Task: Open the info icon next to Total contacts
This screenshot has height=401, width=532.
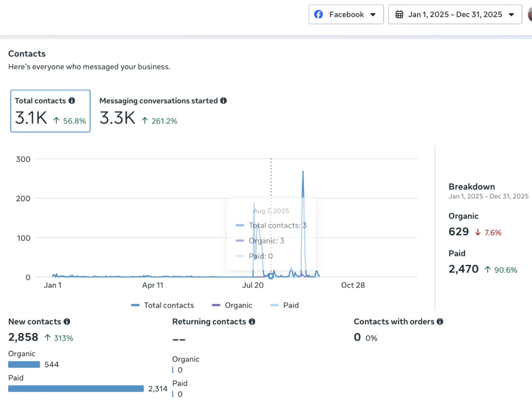Action: click(x=72, y=101)
